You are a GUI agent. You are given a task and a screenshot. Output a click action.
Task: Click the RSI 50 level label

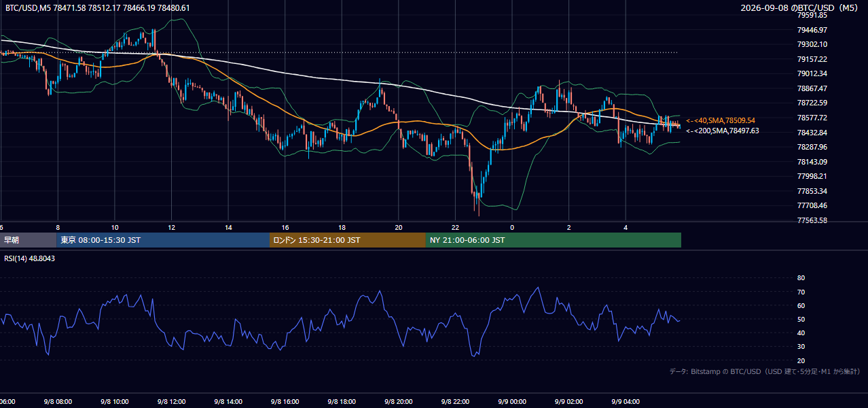pyautogui.click(x=801, y=319)
